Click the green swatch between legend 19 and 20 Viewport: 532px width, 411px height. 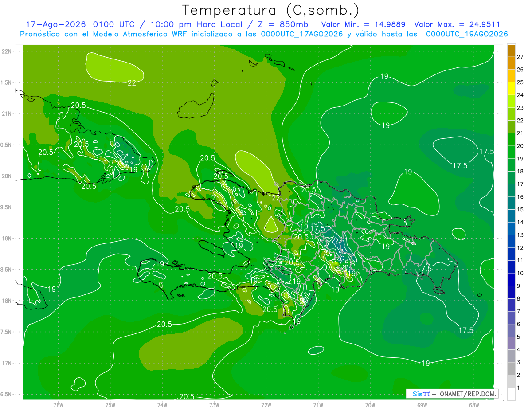[x=511, y=152]
